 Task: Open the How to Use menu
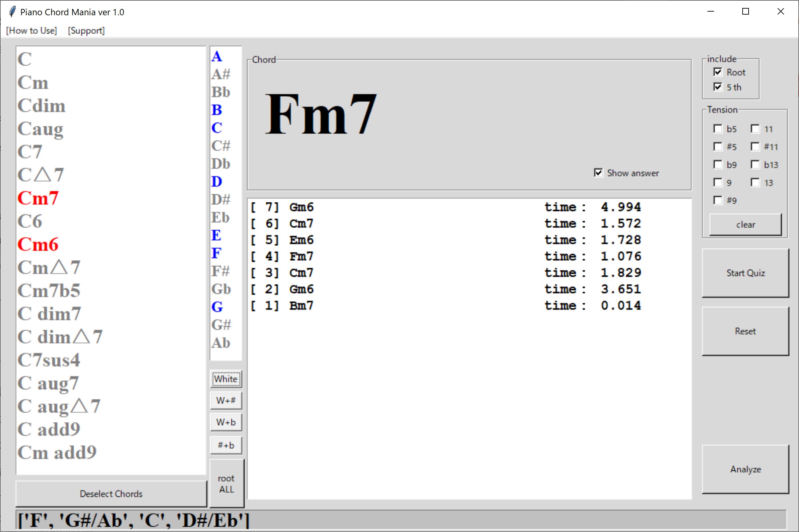[x=32, y=31]
